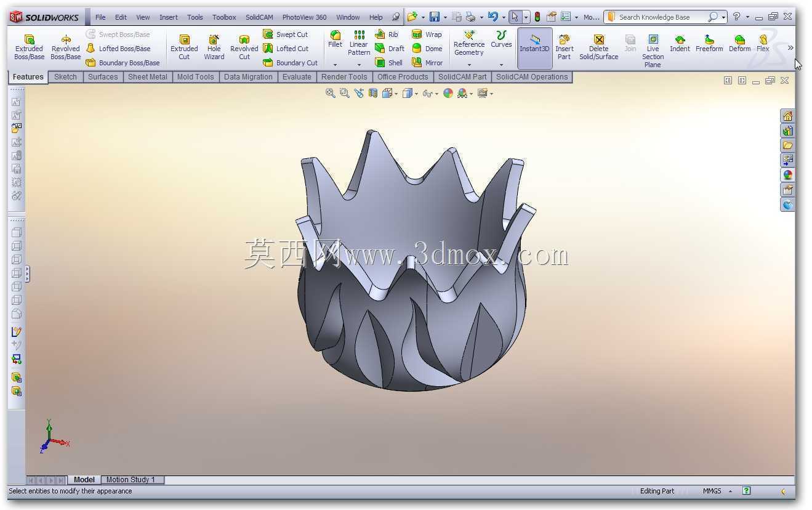Choose the Lofted Boss/Base command
This screenshot has width=812, height=510.
[x=118, y=48]
